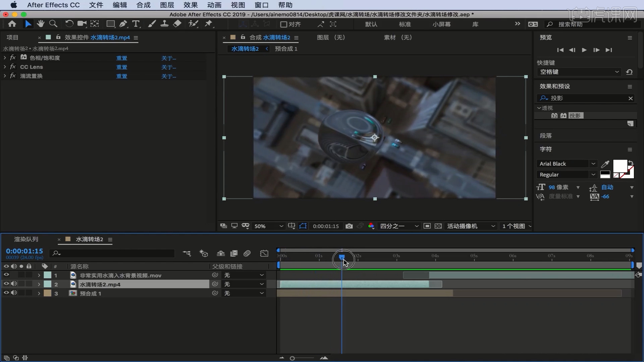Open 关于 for 湍流置换 effect
The image size is (644, 362).
click(x=169, y=76)
